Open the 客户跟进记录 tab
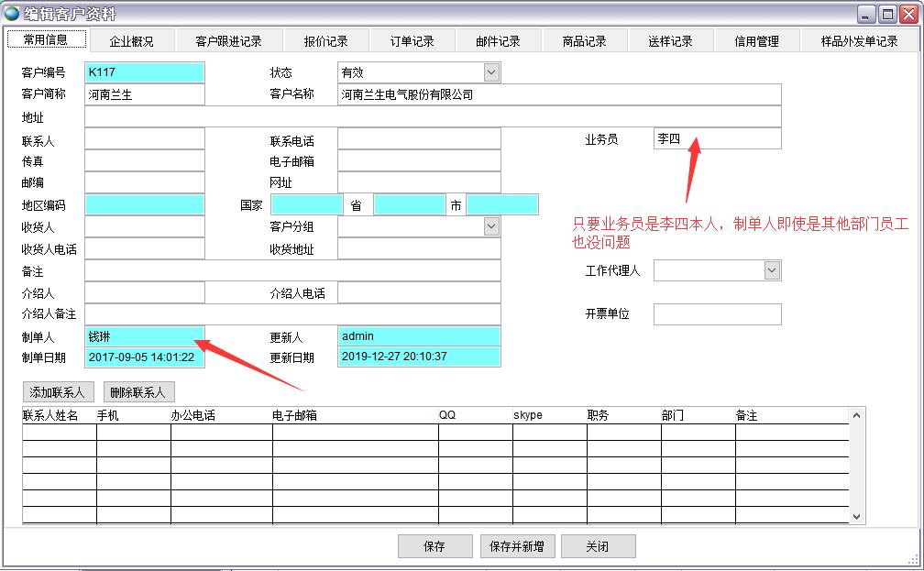924x571 pixels. (x=228, y=41)
